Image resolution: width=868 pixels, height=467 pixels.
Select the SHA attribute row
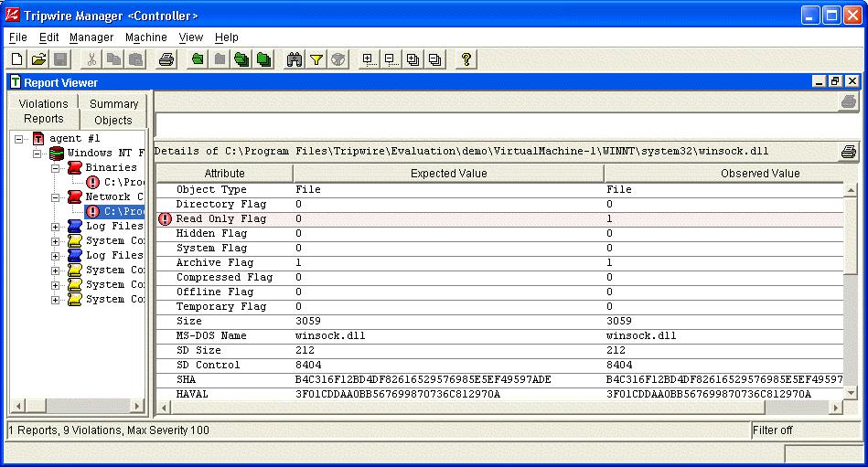tap(500, 379)
